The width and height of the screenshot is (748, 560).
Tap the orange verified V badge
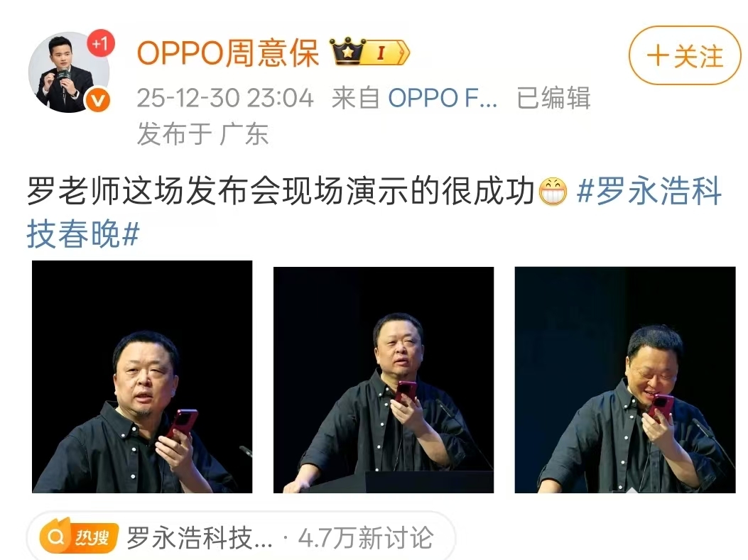coord(98,100)
